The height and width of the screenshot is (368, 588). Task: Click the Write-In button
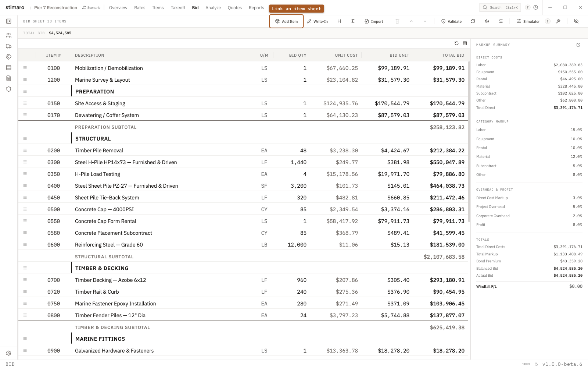pos(317,21)
